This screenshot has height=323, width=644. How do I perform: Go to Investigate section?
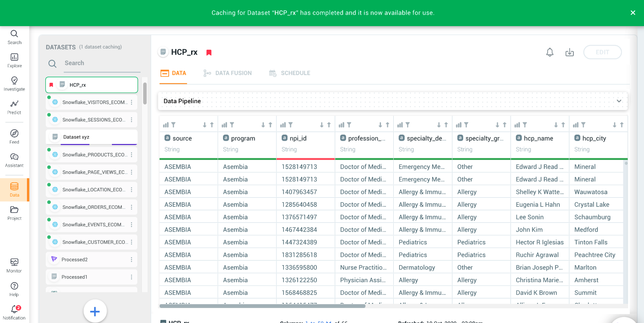tap(14, 84)
